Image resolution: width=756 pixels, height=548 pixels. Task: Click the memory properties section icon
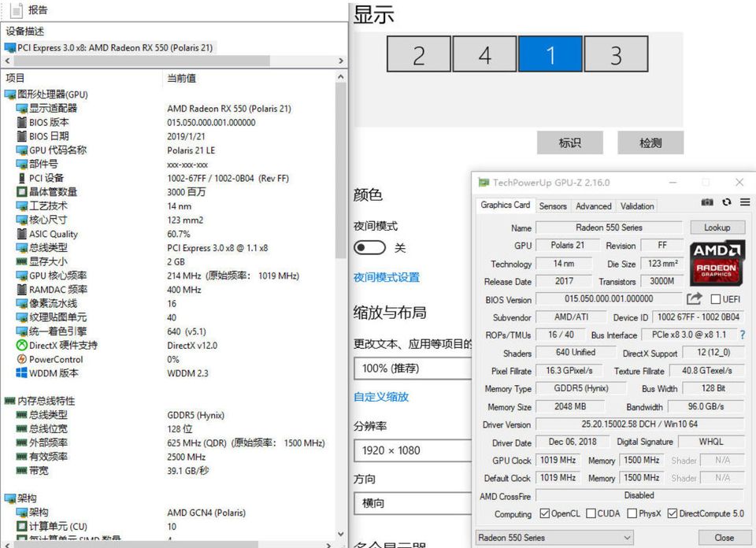(10, 401)
